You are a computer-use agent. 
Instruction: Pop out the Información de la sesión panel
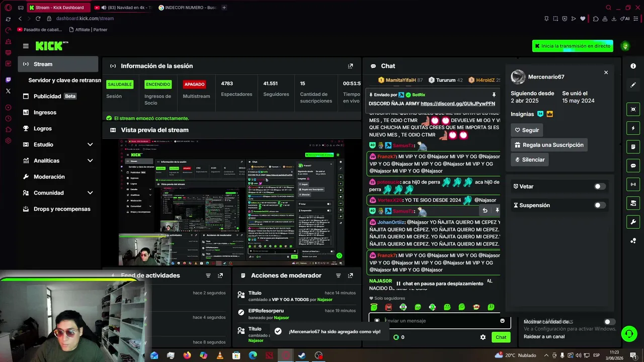[351, 66]
